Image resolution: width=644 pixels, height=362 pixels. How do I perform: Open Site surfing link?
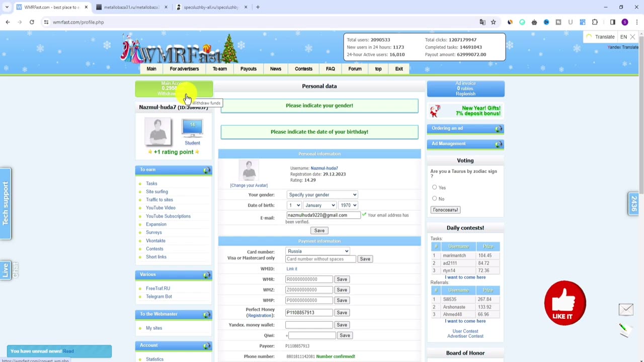tap(157, 192)
